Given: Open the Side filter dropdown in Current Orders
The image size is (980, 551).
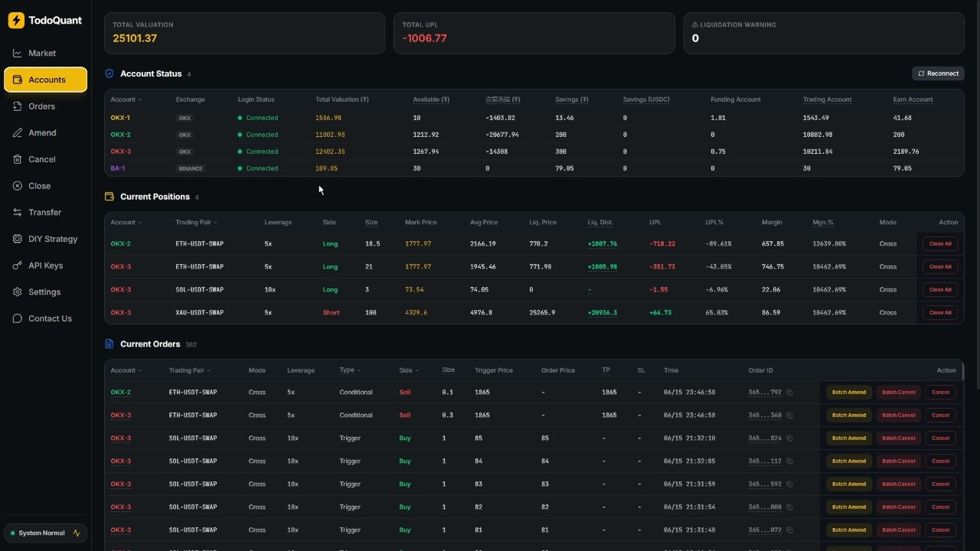Looking at the screenshot, I should pyautogui.click(x=409, y=370).
